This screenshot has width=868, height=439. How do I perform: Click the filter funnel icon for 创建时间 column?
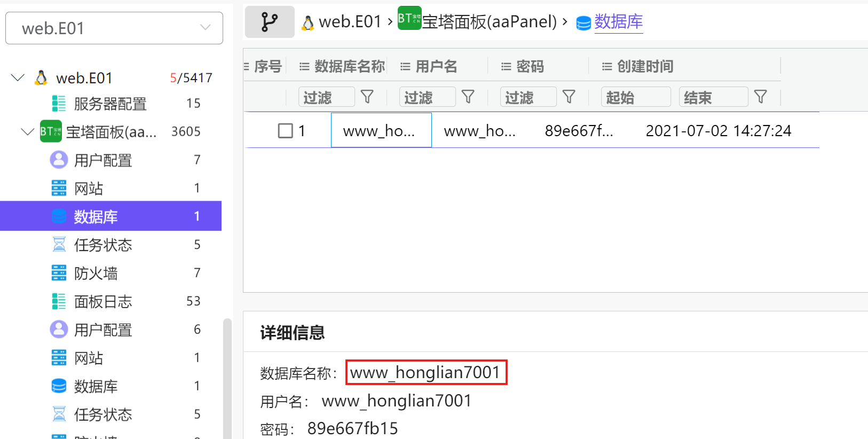point(761,97)
